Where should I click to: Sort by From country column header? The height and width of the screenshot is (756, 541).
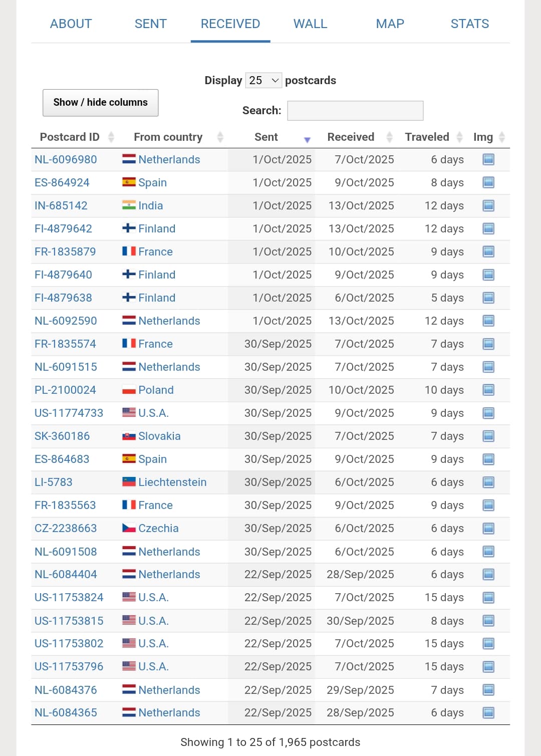[168, 137]
